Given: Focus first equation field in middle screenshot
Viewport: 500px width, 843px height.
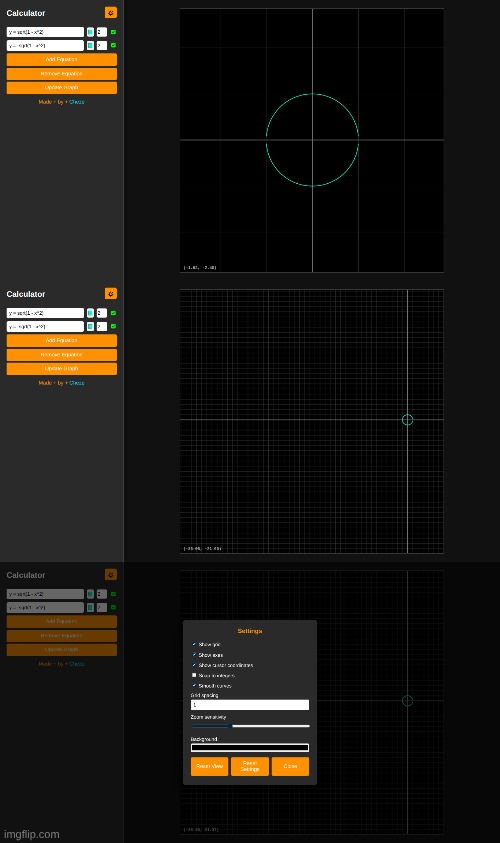Looking at the screenshot, I should [x=45, y=313].
